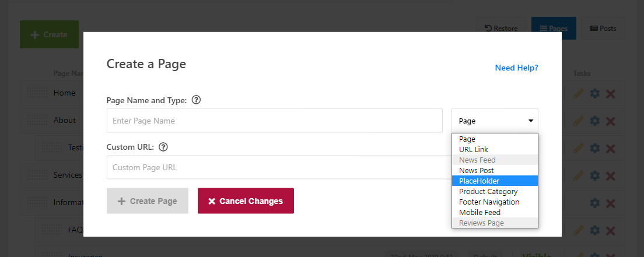Screen dimensions: 644x257
Task: Open the Need Help? link
Action: click(516, 68)
